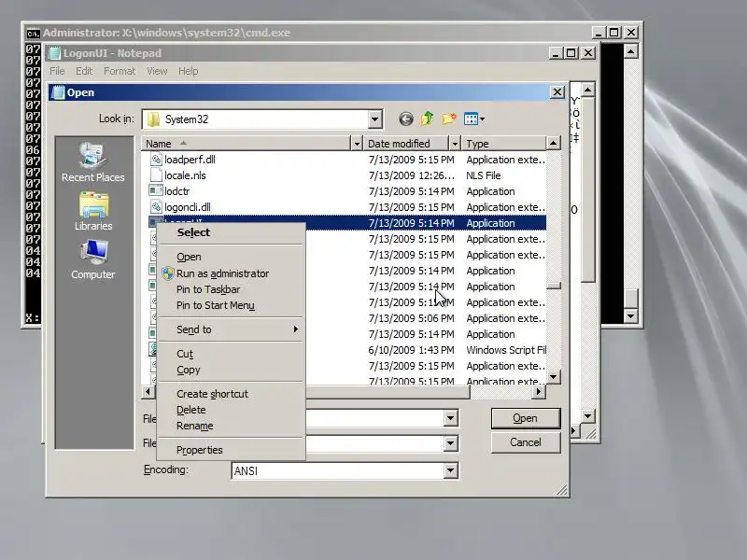Expand the Encoding ANSI dropdown
Image resolution: width=747 pixels, height=560 pixels.
point(450,470)
